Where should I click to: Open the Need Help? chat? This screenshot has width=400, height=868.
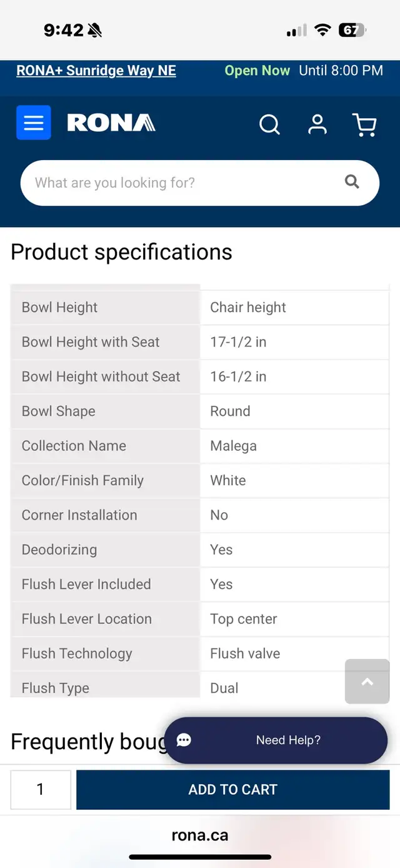click(276, 740)
